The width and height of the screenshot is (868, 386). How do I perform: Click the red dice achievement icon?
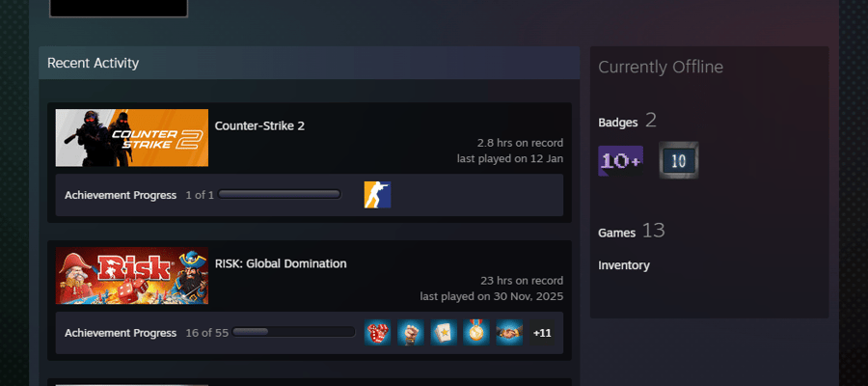click(377, 332)
